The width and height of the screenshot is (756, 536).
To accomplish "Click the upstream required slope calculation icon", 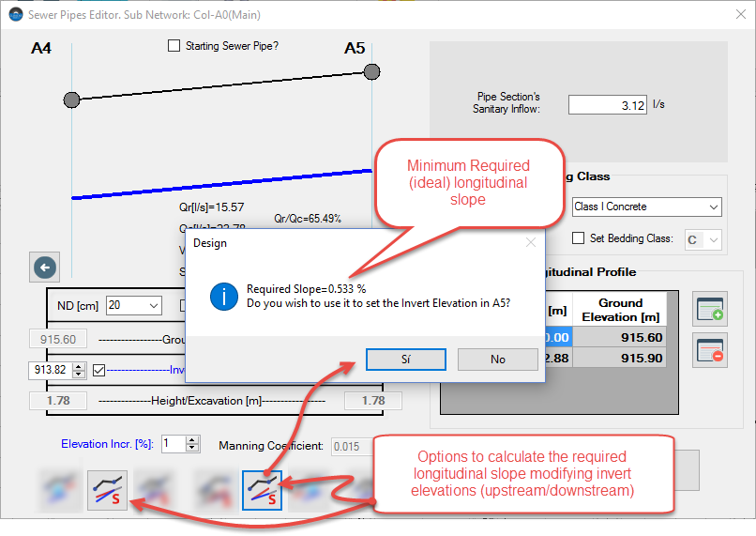I will [107, 489].
